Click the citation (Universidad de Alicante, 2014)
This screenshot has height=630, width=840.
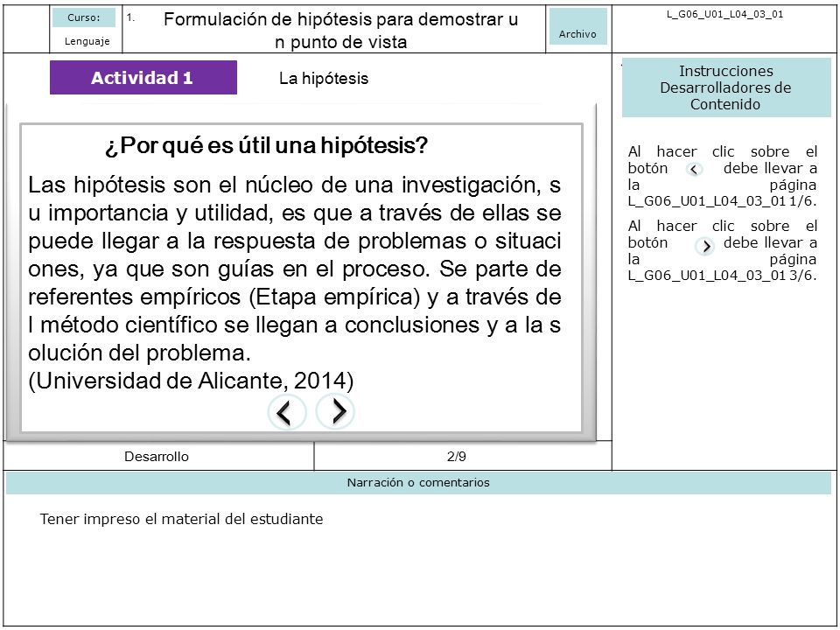click(191, 381)
